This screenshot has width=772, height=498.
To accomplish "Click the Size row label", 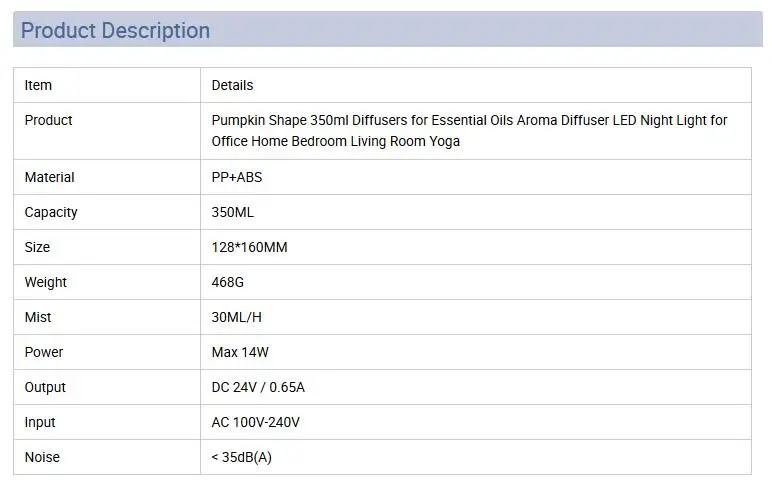I will coord(37,247).
